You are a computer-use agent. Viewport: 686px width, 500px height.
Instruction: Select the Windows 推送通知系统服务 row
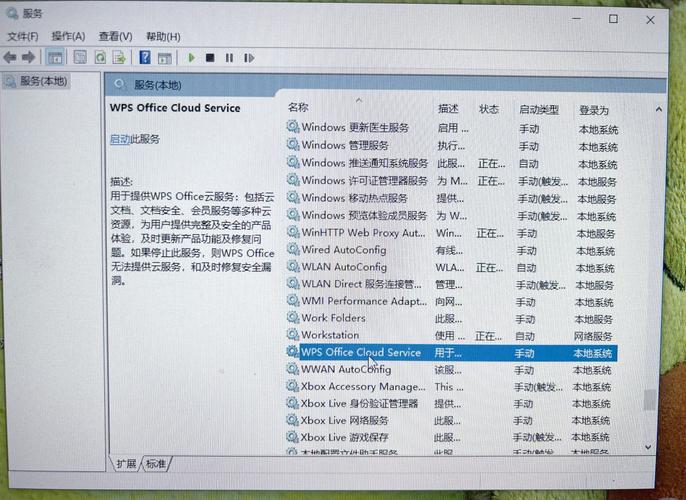point(452,163)
